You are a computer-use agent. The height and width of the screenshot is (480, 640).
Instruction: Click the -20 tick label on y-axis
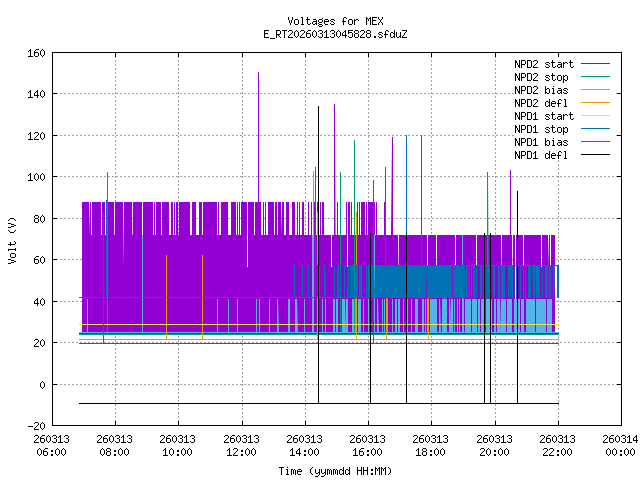click(34, 426)
